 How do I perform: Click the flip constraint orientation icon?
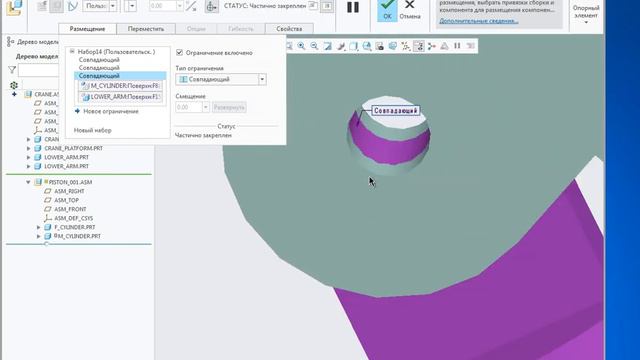tap(191, 6)
